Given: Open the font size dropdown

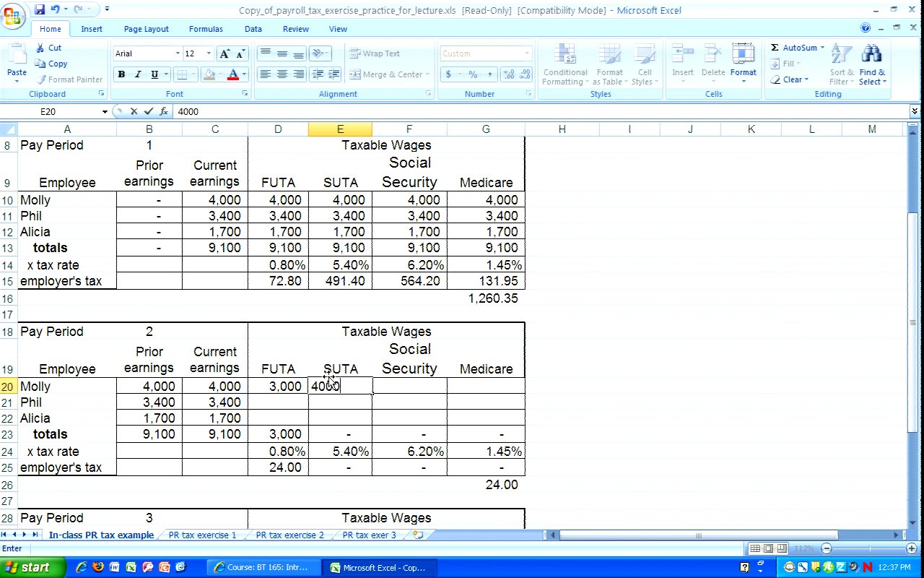Looking at the screenshot, I should click(x=209, y=53).
